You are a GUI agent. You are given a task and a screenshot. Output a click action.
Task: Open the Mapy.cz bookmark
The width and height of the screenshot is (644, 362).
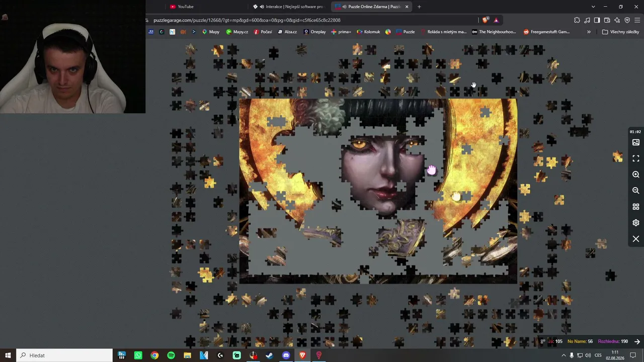(237, 32)
